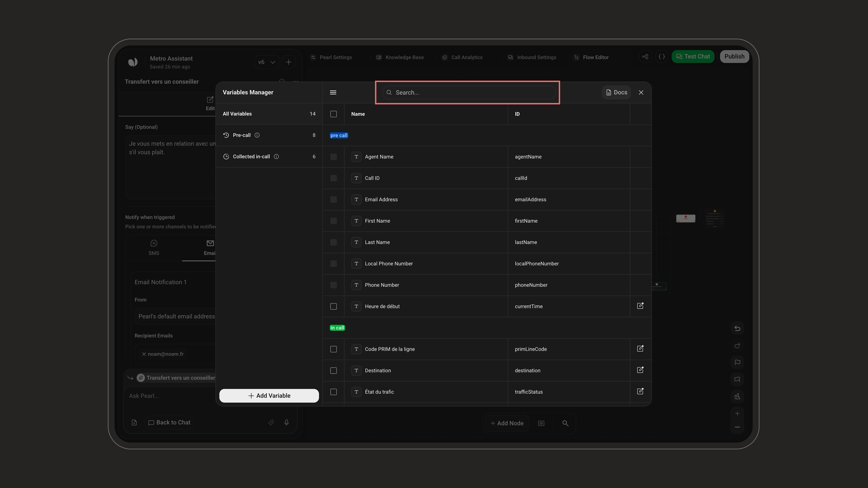868x488 pixels.
Task: Click the Add Node button
Action: [507, 423]
